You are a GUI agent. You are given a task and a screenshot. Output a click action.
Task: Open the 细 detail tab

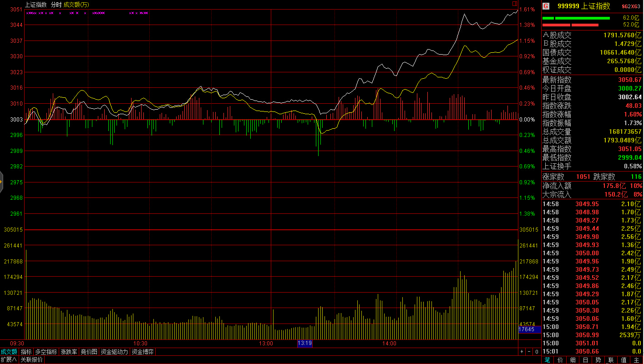tap(573, 360)
